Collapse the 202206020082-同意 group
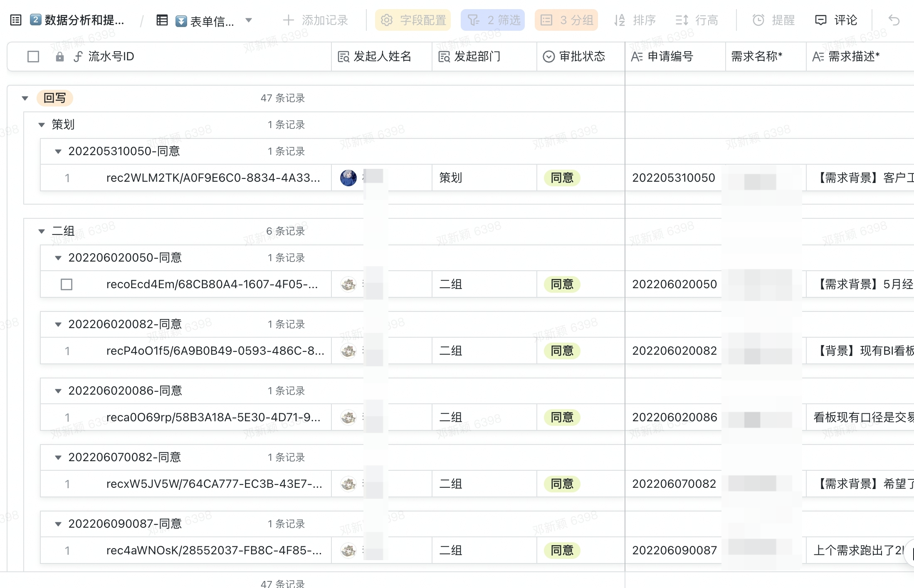This screenshot has height=588, width=914. click(x=58, y=324)
